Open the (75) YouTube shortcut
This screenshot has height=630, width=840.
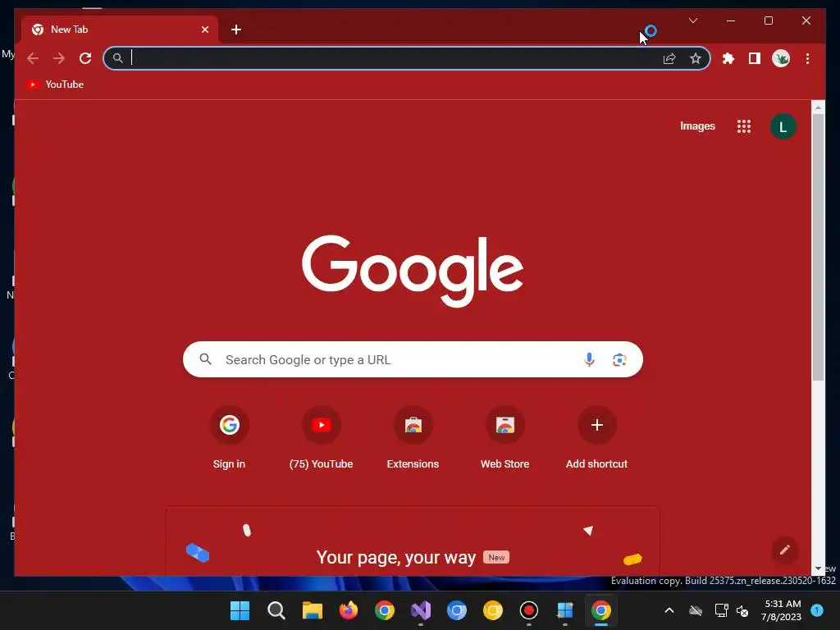pyautogui.click(x=322, y=438)
